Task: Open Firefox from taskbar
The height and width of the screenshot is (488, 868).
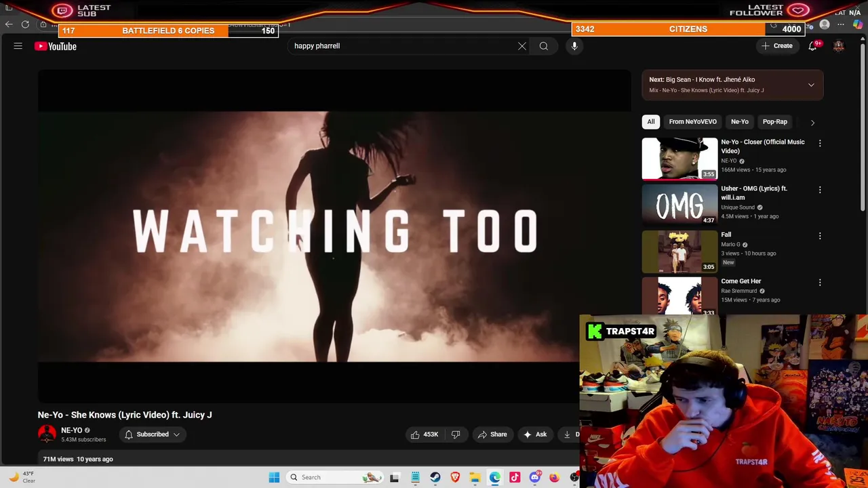Action: (x=555, y=477)
